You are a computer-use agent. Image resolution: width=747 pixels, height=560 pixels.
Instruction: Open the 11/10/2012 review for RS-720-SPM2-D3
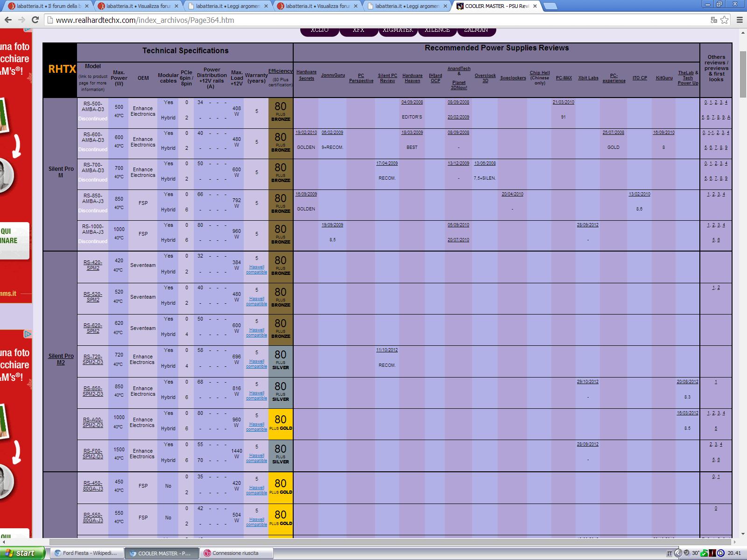coord(387,350)
